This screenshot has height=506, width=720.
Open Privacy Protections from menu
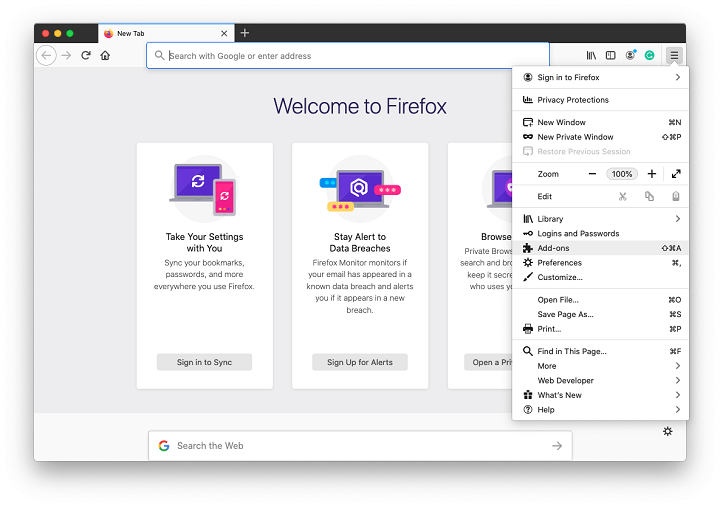pyautogui.click(x=600, y=100)
